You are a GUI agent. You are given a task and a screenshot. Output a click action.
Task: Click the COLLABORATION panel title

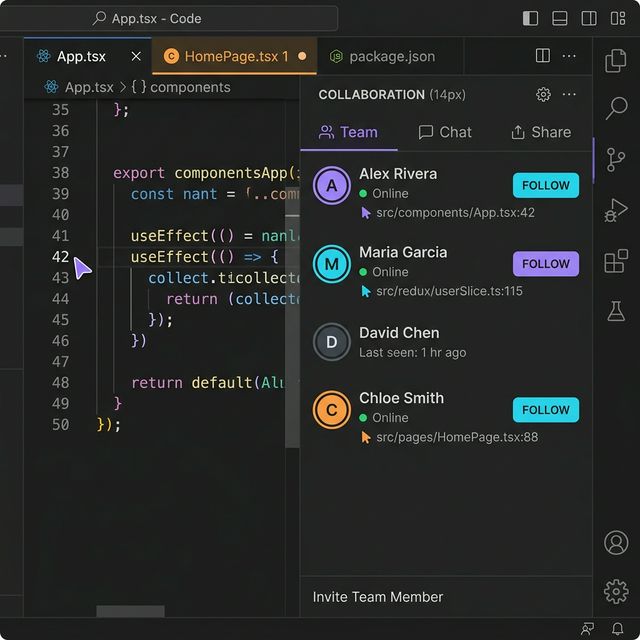click(371, 95)
